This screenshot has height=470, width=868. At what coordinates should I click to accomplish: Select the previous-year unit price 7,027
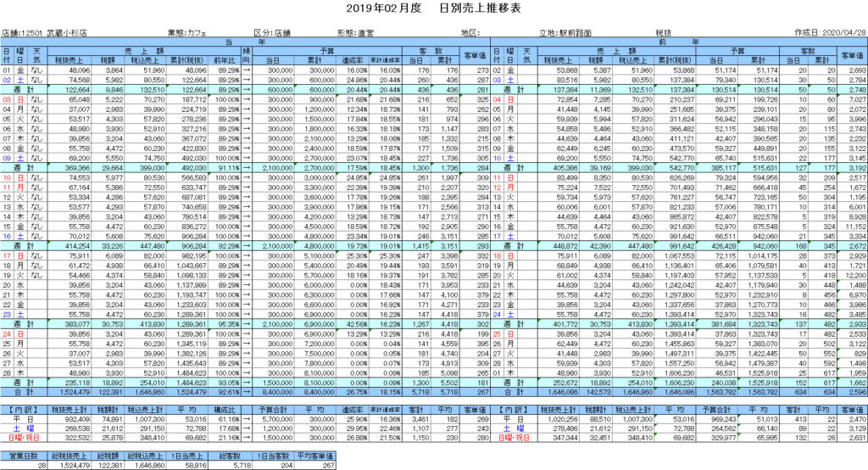coord(858,100)
